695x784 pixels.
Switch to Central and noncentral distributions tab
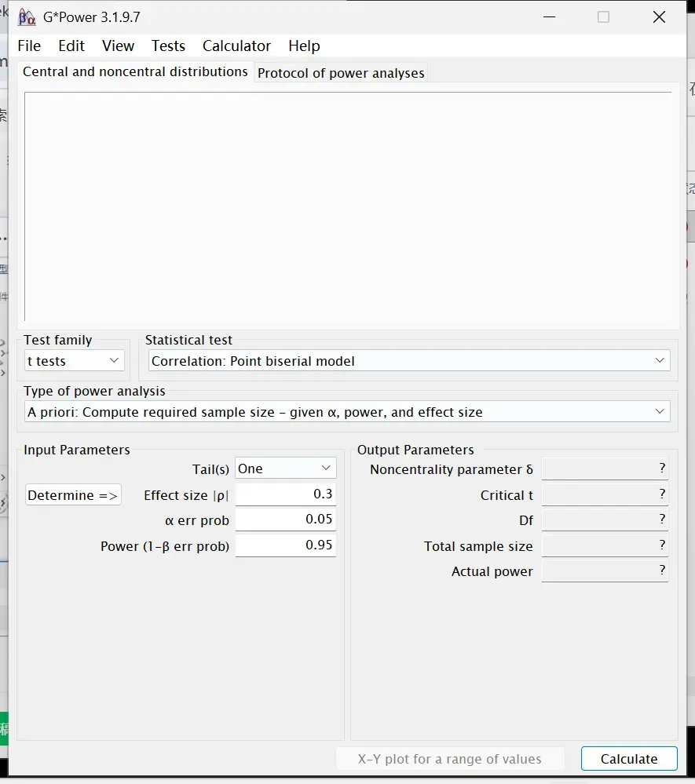click(135, 71)
